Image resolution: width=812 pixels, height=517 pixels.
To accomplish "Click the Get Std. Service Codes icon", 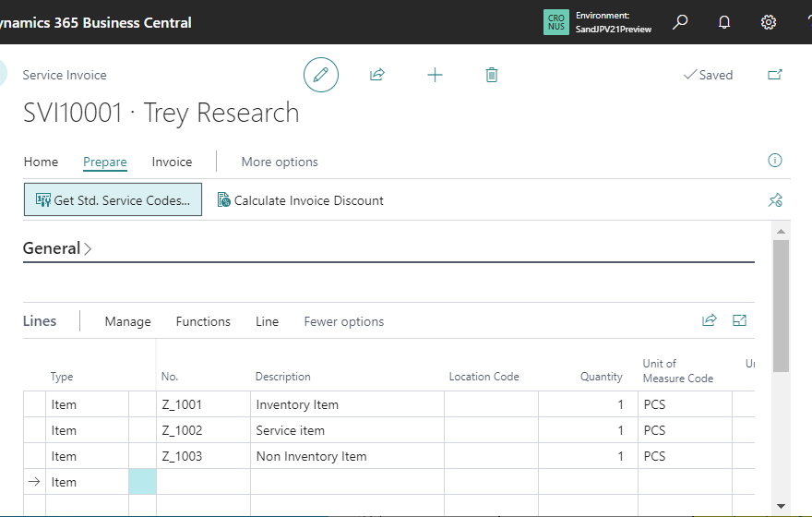I will (x=43, y=200).
